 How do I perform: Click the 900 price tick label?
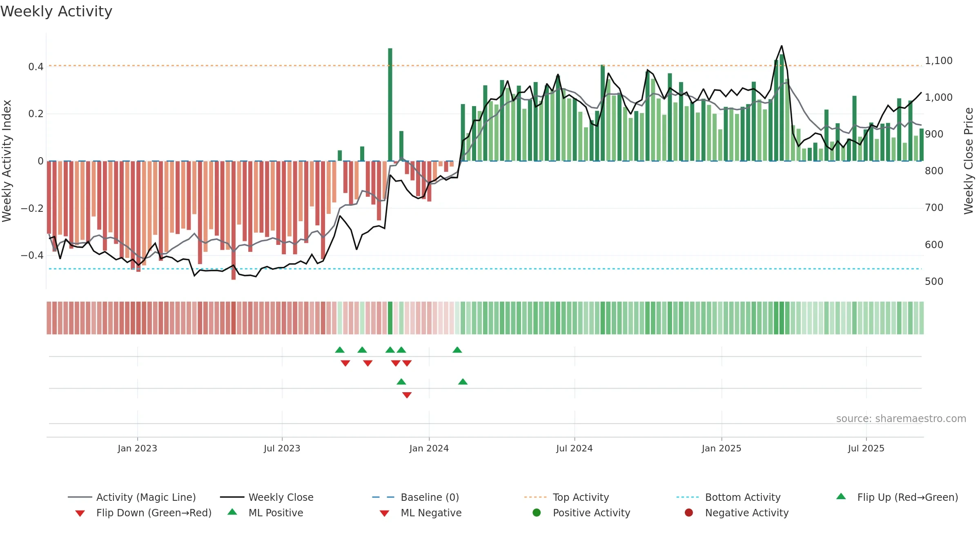[x=934, y=134]
